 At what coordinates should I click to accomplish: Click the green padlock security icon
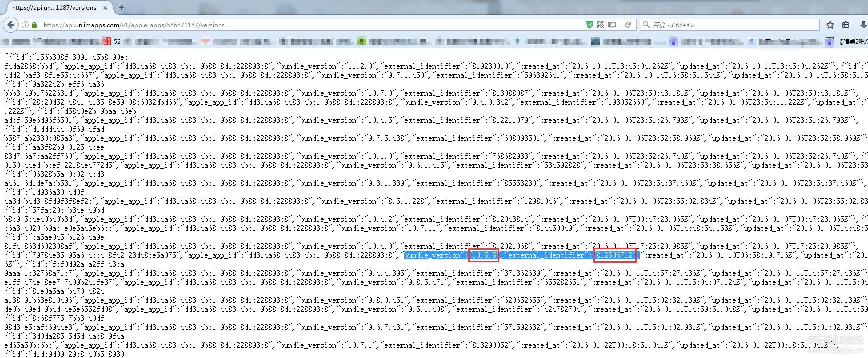(x=34, y=25)
